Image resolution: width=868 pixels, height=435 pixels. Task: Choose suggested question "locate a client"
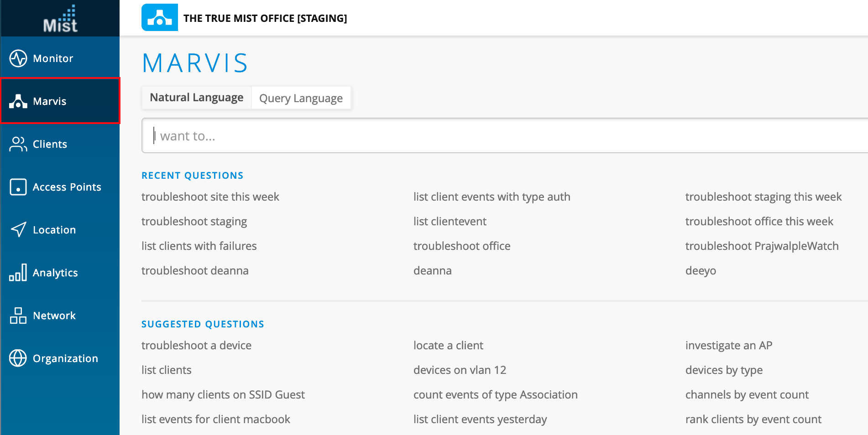[448, 346]
